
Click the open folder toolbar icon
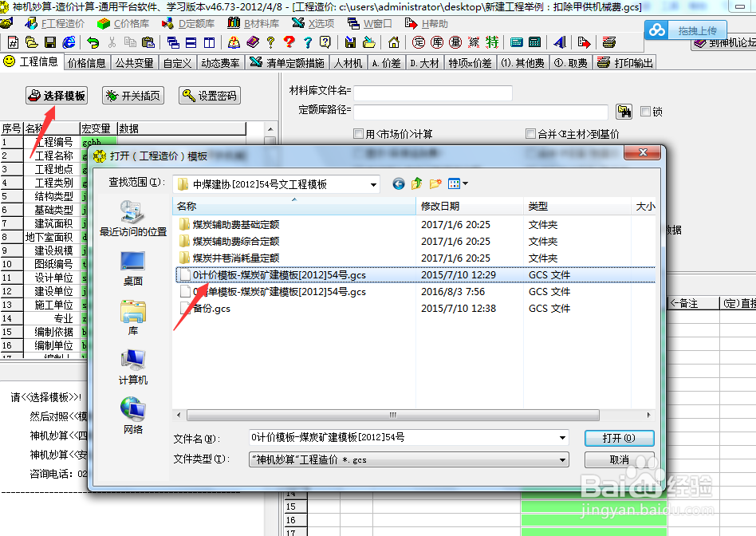[31, 42]
